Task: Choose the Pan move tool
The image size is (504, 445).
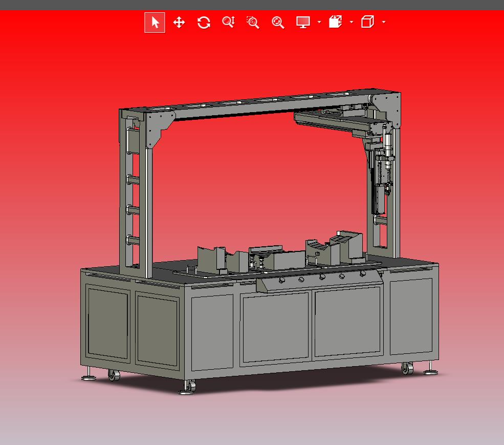Action: coord(179,23)
